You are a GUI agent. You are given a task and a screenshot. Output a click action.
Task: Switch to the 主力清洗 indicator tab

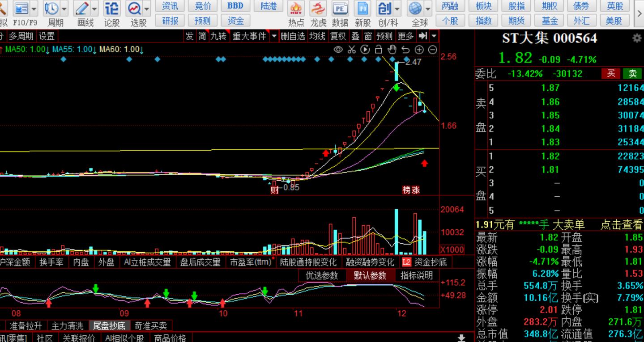click(67, 326)
